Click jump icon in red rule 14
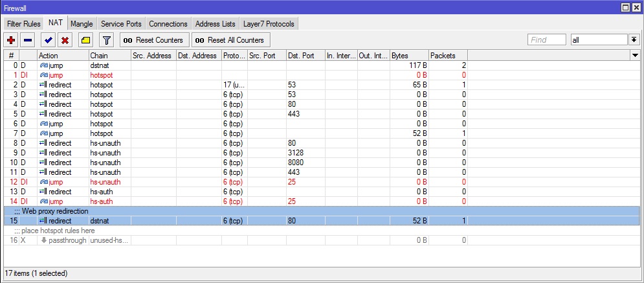Viewport: 644px width, 283px height. tap(43, 201)
